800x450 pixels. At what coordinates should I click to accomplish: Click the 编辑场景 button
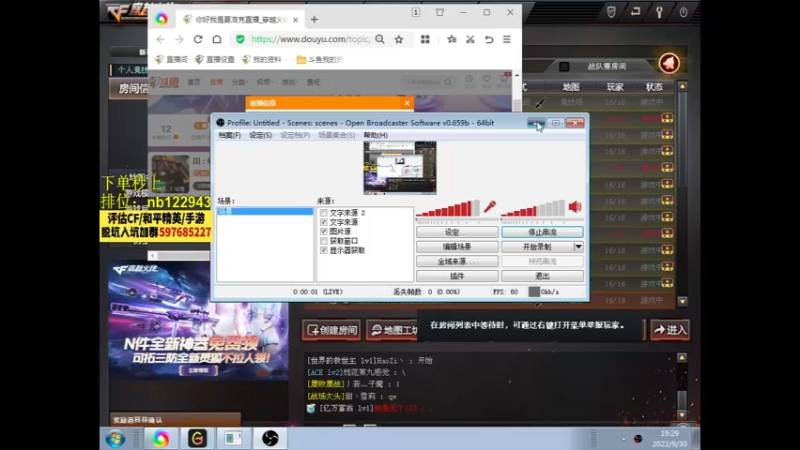point(457,247)
